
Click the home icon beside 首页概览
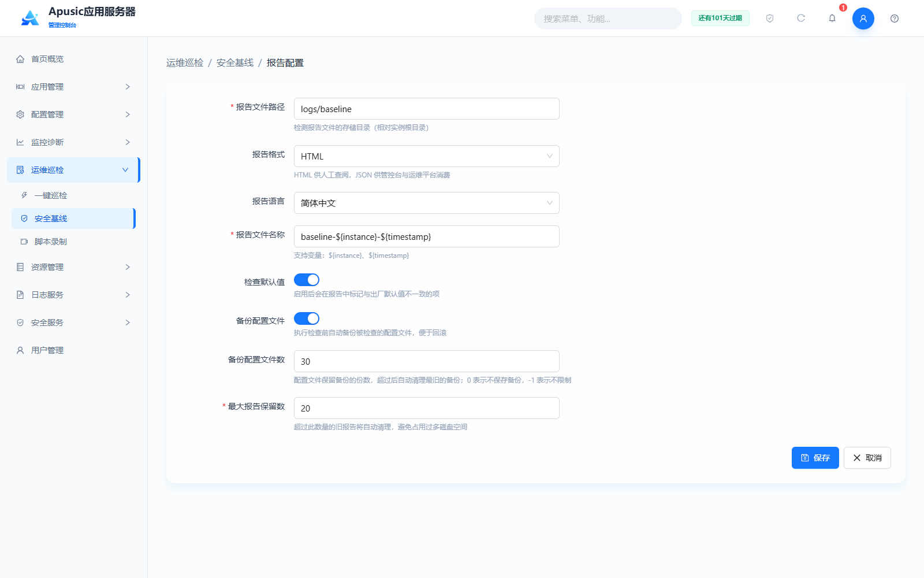tap(20, 59)
